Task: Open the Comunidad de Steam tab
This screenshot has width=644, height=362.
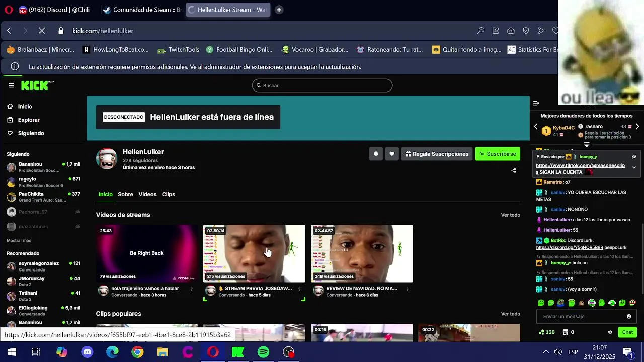Action: point(142,10)
